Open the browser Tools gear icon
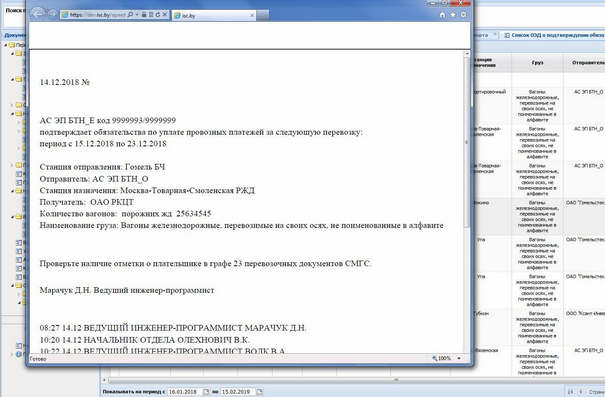Screen dimensions: 605x397 (x=463, y=15)
